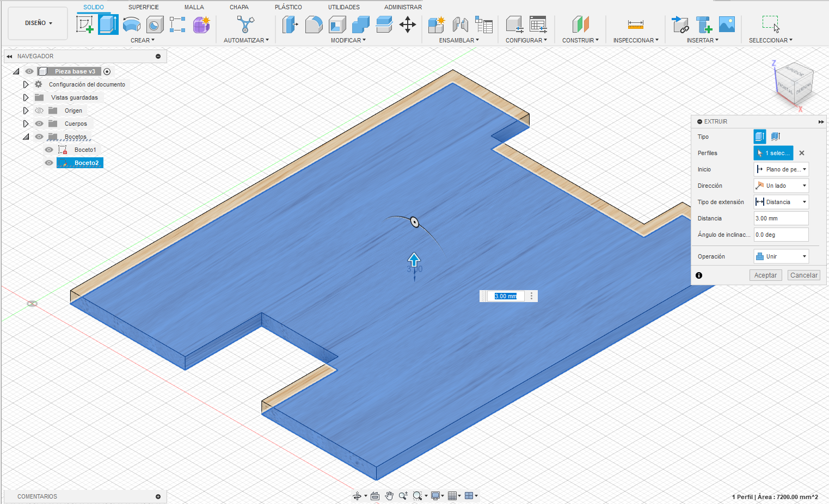Select the Press Pull tool icon
The image size is (829, 504).
290,24
